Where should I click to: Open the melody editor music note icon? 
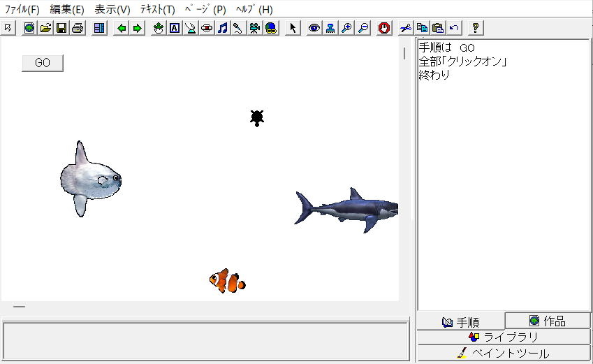point(223,28)
